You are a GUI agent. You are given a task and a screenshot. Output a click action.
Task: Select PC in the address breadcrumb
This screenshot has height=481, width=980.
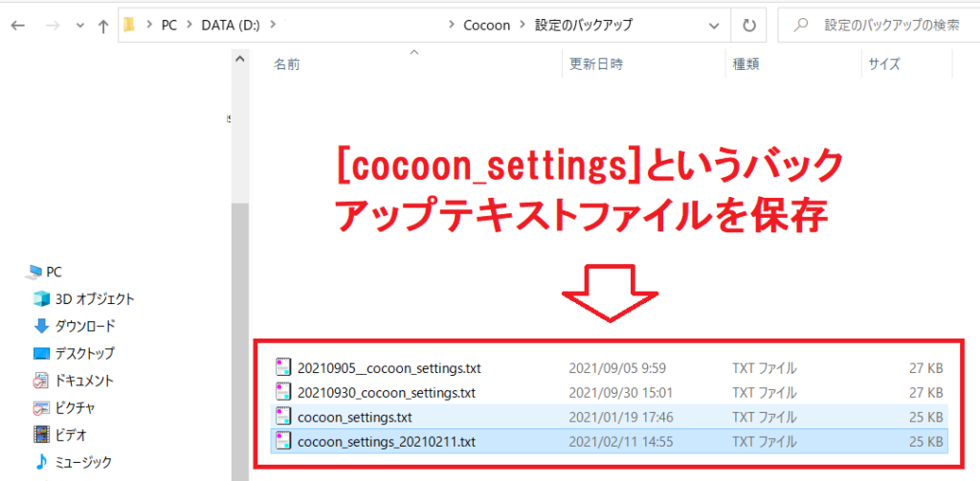click(x=168, y=26)
